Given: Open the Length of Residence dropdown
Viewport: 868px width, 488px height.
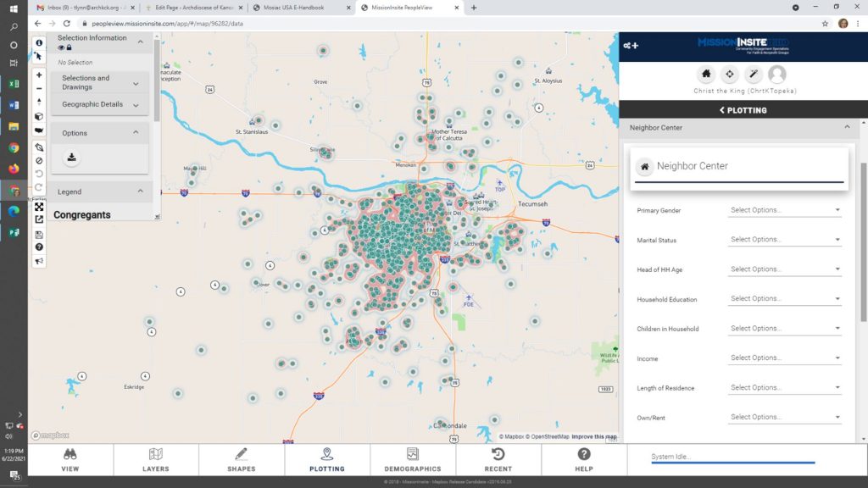Looking at the screenshot, I should tap(784, 388).
